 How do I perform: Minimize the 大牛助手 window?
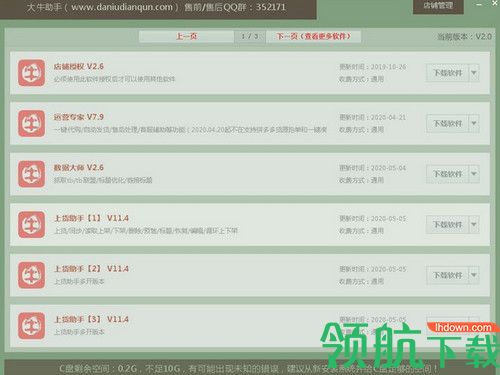(x=479, y=5)
